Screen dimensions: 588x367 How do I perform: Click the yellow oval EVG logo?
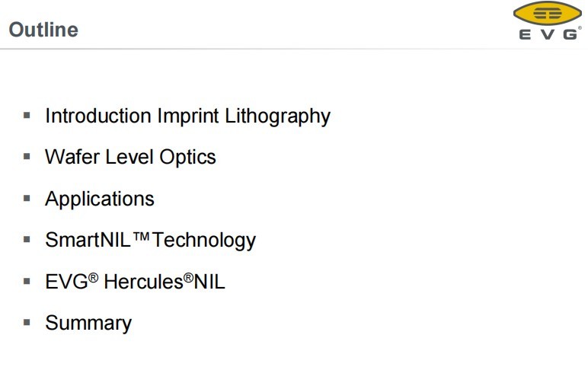click(548, 14)
